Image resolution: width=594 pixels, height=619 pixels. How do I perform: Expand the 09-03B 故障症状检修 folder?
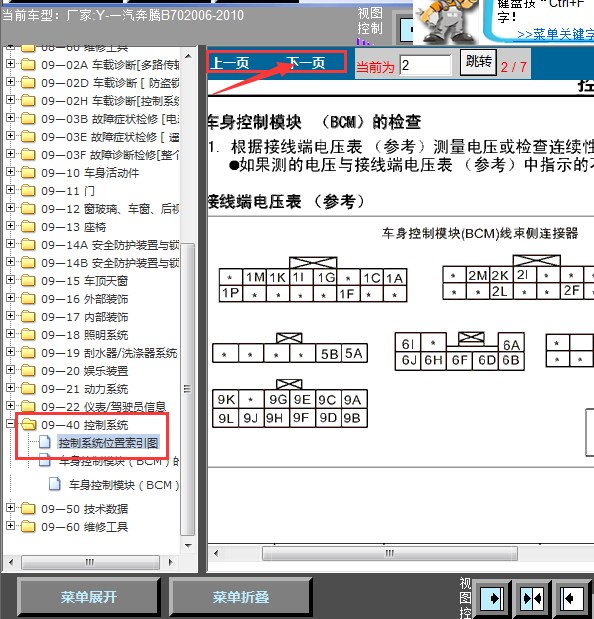click(x=11, y=118)
